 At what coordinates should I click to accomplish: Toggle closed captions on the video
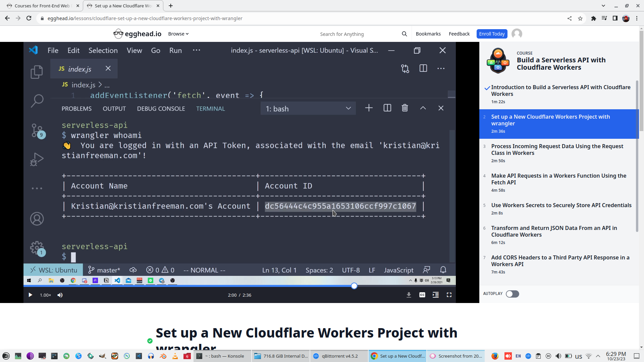click(422, 295)
